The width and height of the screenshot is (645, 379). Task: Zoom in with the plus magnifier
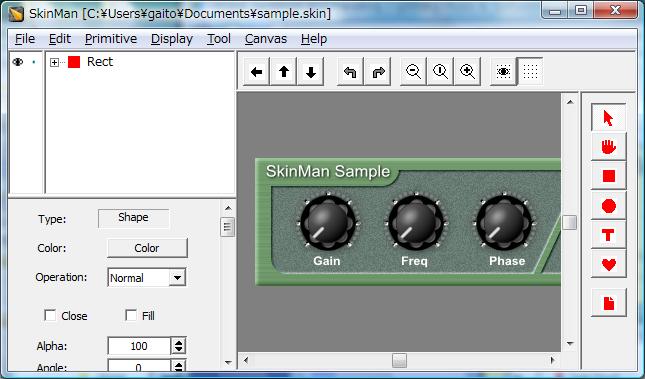(467, 72)
